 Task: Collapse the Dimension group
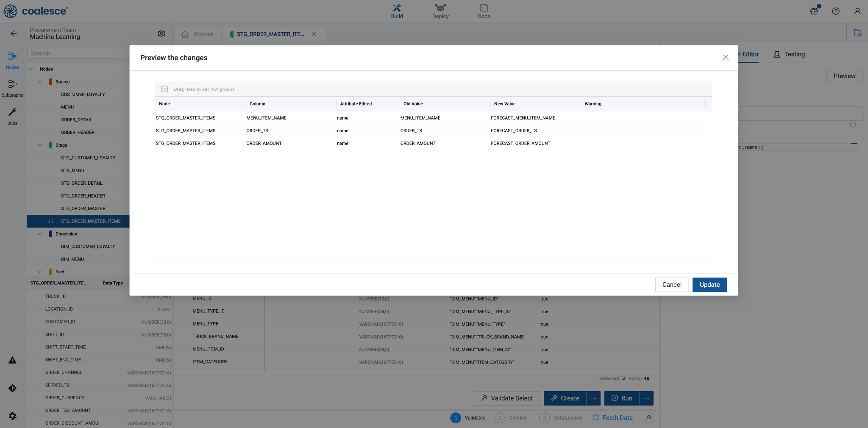40,234
